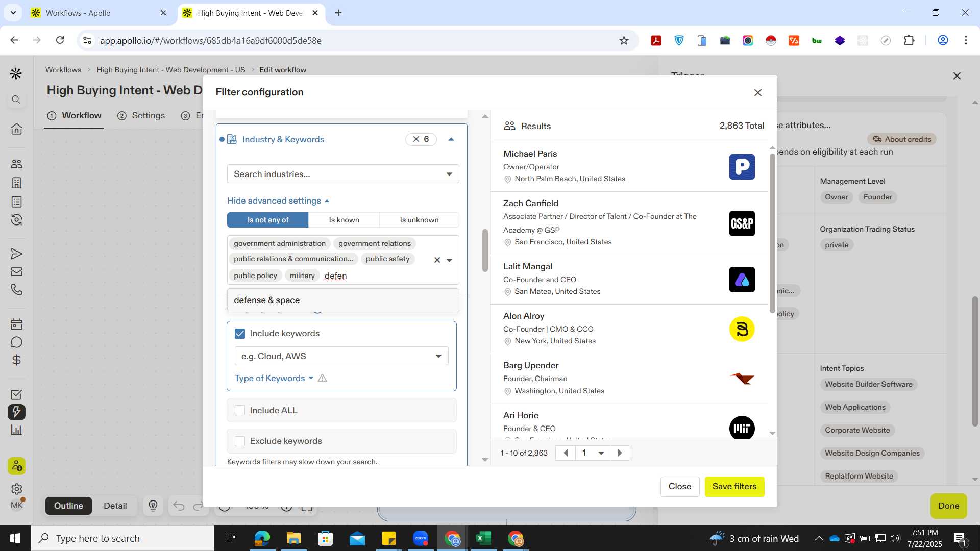Open the Settings step tab
The width and height of the screenshot is (980, 551).
click(x=141, y=115)
